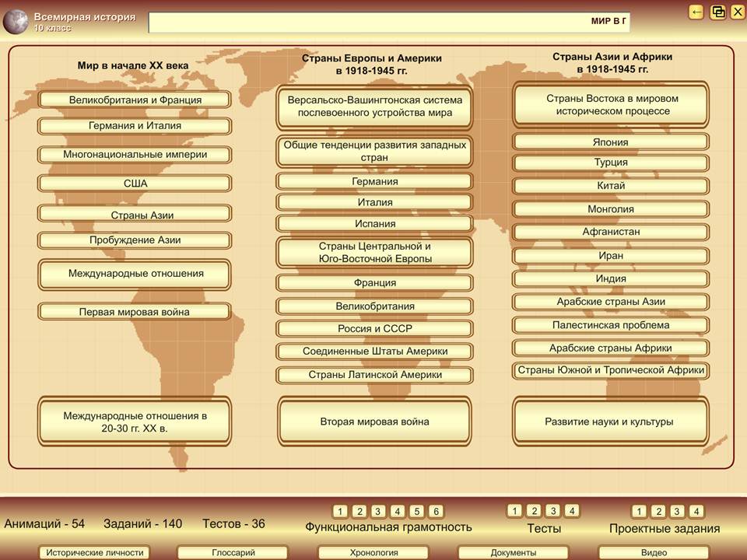Select the Франция topic
The width and height of the screenshot is (747, 560).
tap(374, 283)
